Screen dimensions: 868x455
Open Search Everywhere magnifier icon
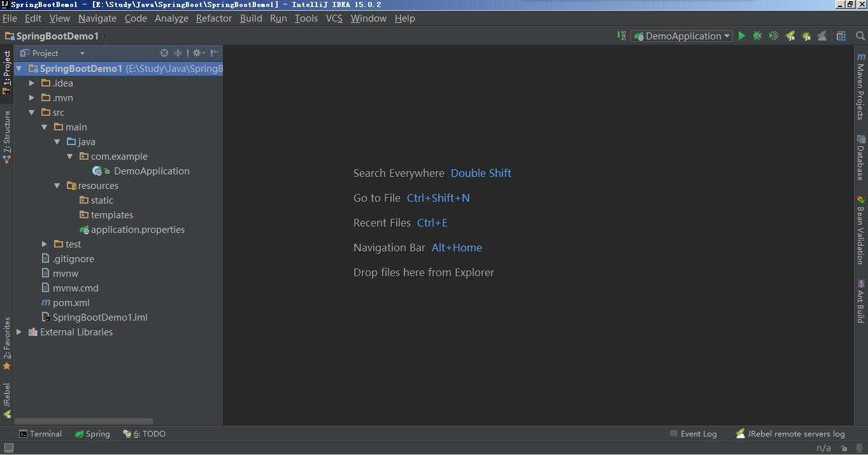[860, 36]
